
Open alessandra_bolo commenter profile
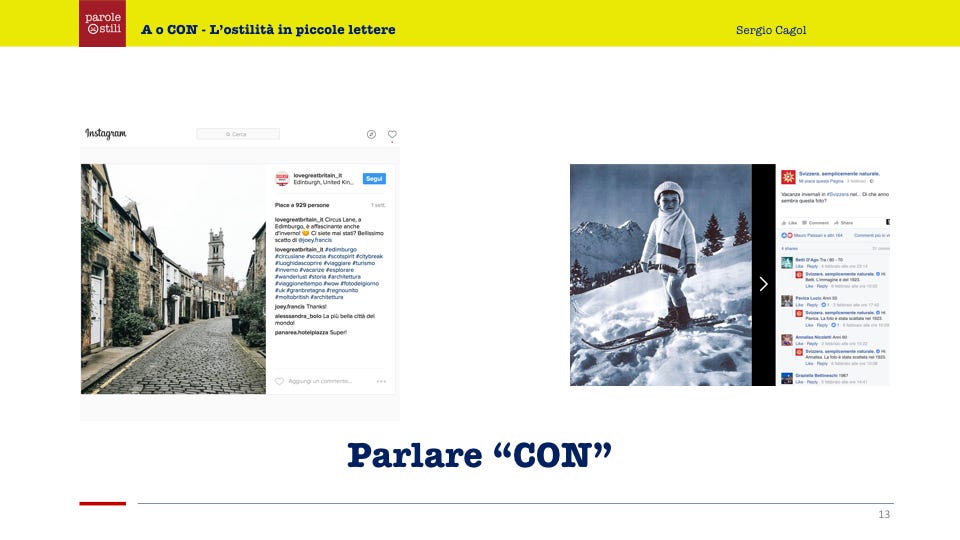point(298,316)
